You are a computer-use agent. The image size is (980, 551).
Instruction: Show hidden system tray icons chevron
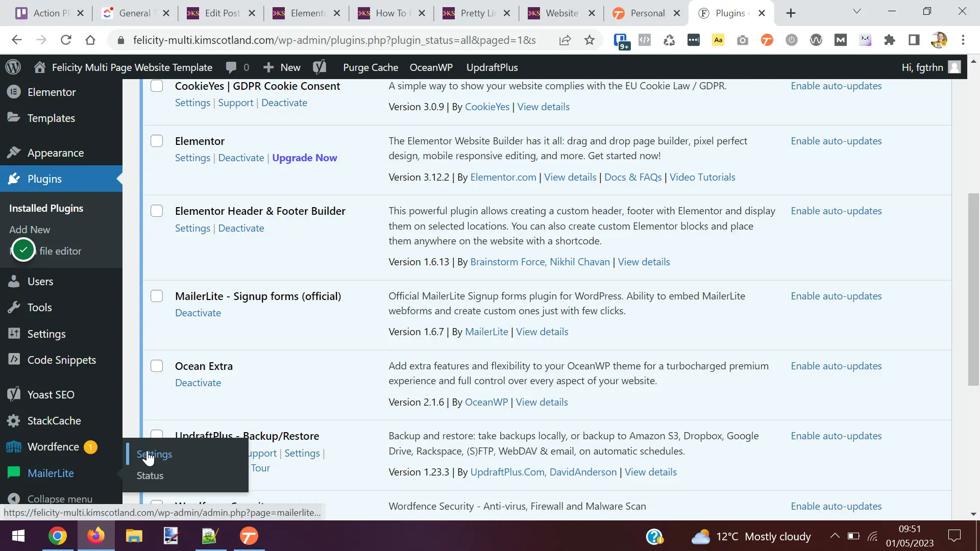835,536
